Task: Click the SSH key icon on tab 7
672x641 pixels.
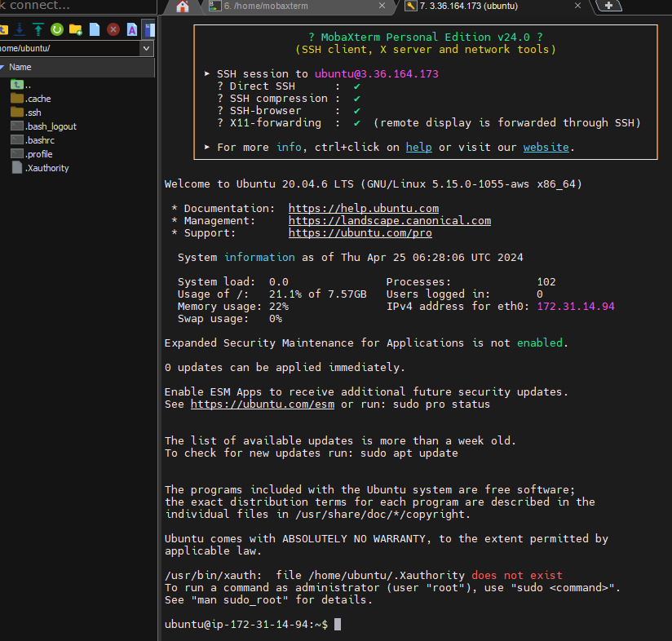Action: click(410, 6)
